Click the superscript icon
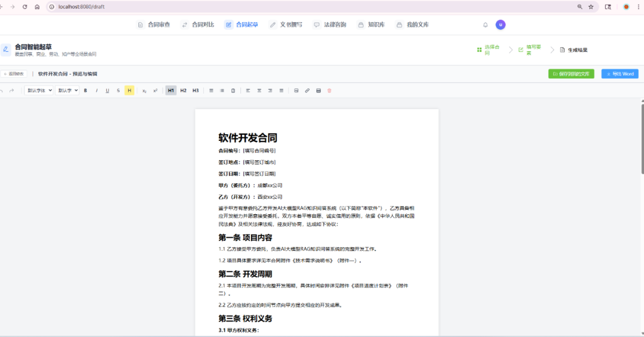 click(155, 91)
